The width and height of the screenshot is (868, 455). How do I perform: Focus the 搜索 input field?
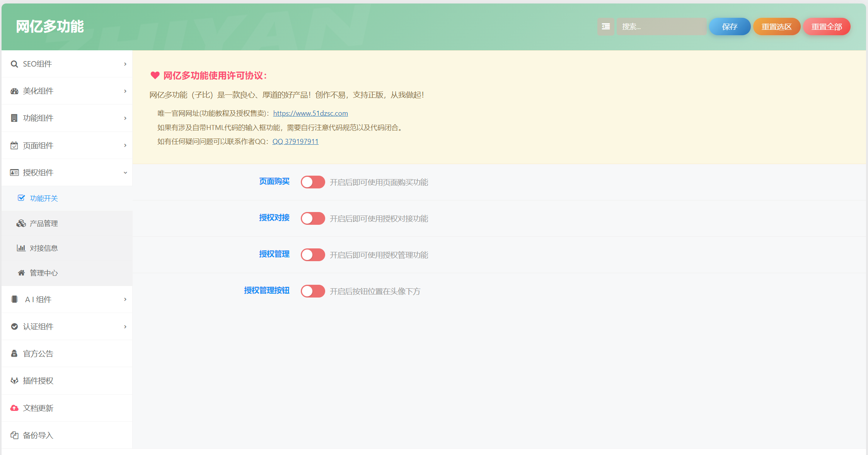[661, 27]
